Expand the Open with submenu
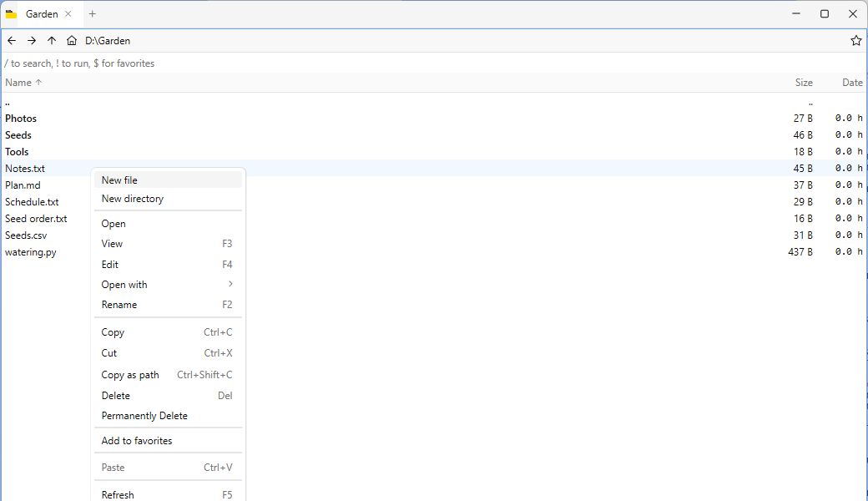Screen dimensions: 868x501 (x=169, y=285)
